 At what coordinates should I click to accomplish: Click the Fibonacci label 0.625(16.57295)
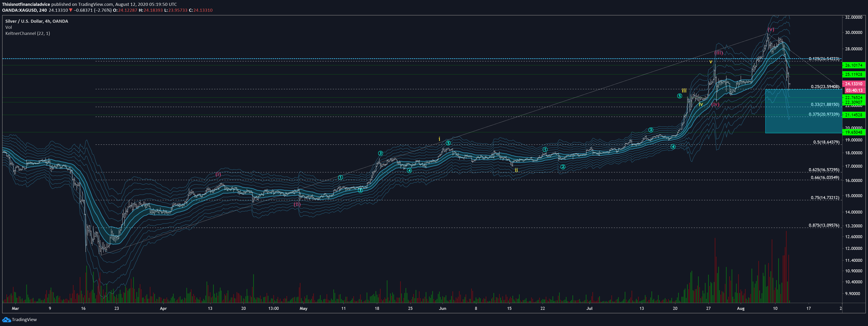(824, 170)
